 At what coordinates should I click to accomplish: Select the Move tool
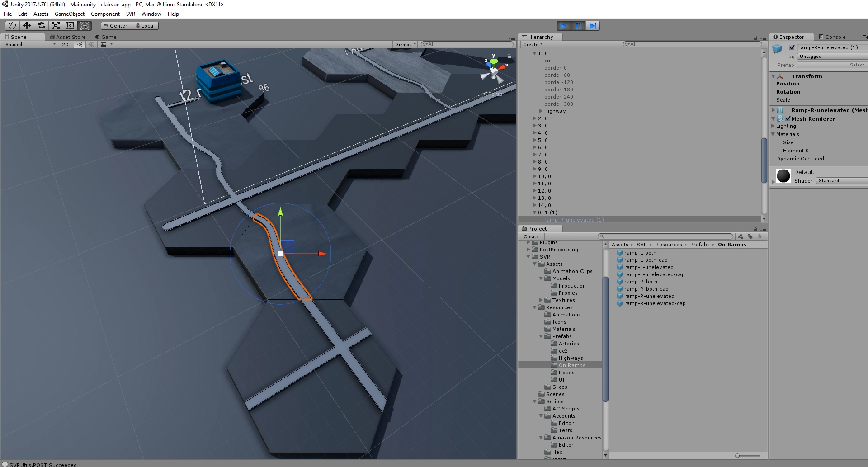27,26
